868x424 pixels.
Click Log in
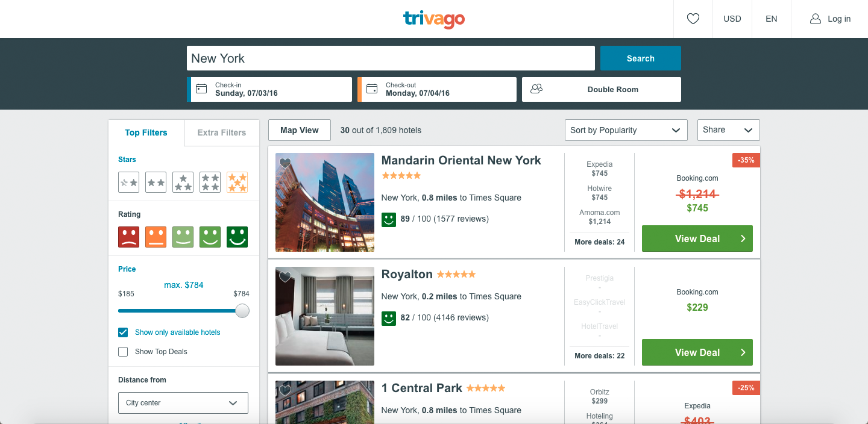point(839,19)
